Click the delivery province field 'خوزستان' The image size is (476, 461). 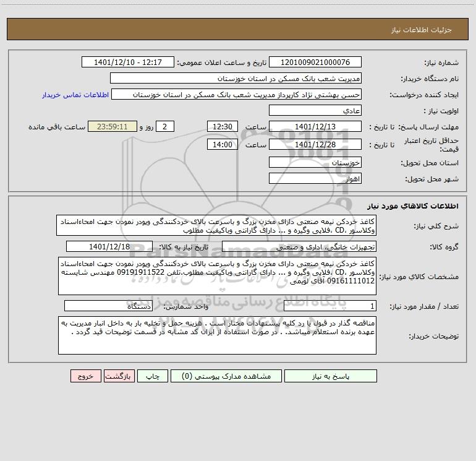315,162
